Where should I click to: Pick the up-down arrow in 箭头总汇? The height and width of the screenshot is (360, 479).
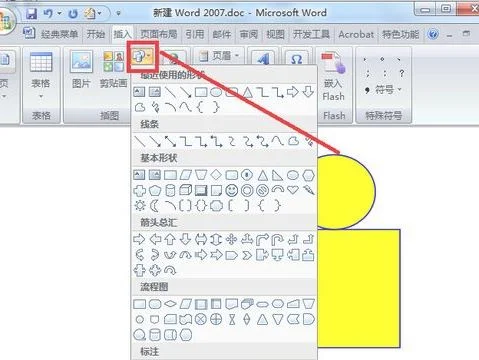(x=216, y=239)
